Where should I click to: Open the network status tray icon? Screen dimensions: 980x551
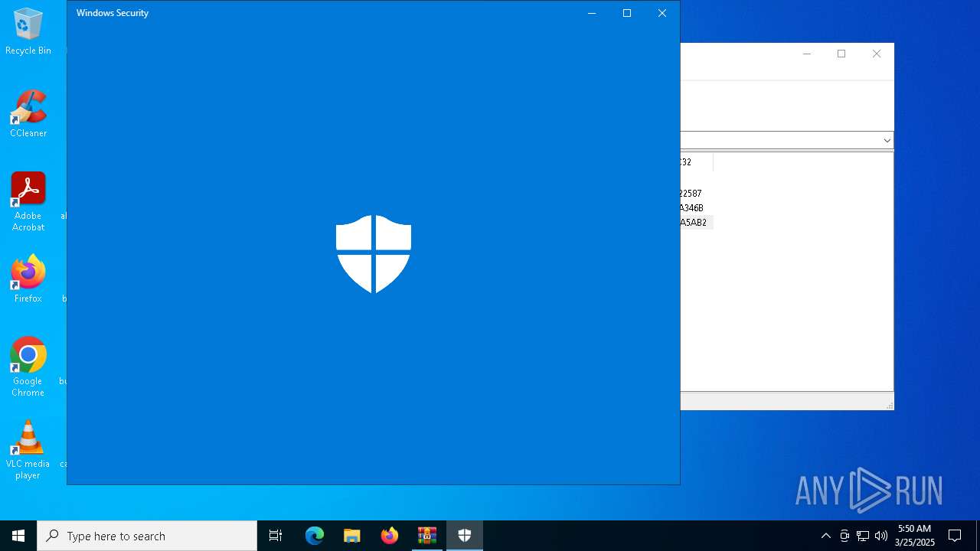pos(863,536)
